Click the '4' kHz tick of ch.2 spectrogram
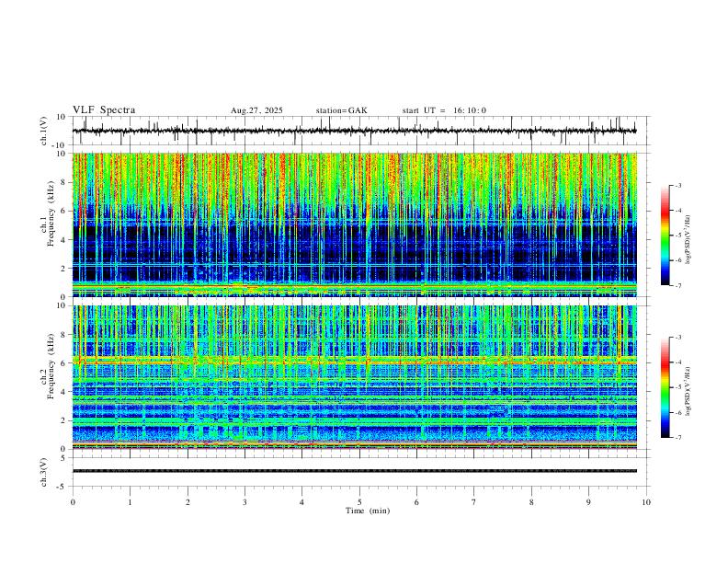 (64, 392)
